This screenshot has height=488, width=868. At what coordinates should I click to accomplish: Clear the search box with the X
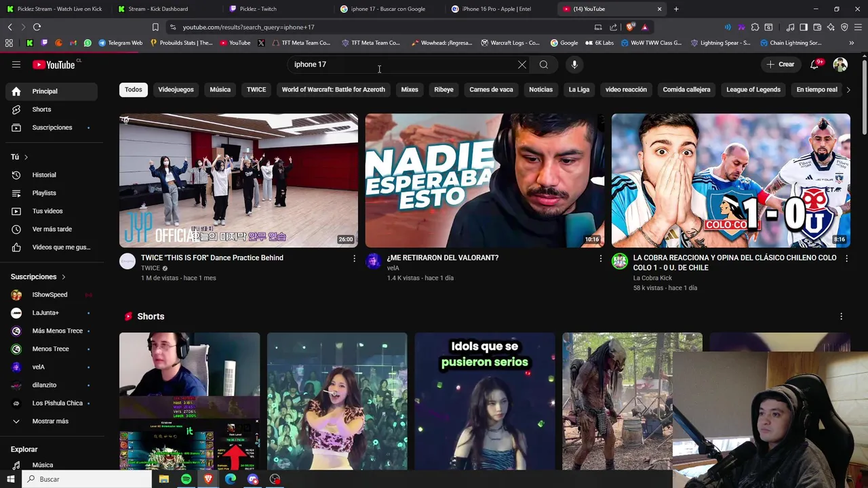[522, 64]
